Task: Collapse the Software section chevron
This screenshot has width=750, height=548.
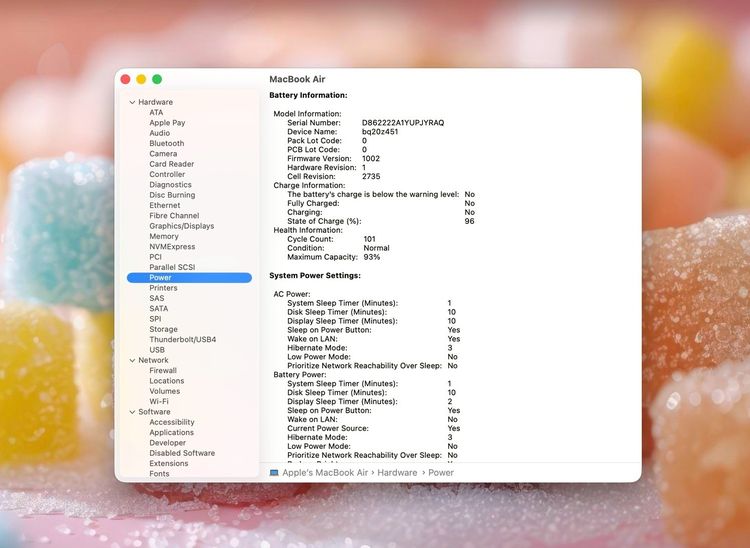Action: coord(132,412)
